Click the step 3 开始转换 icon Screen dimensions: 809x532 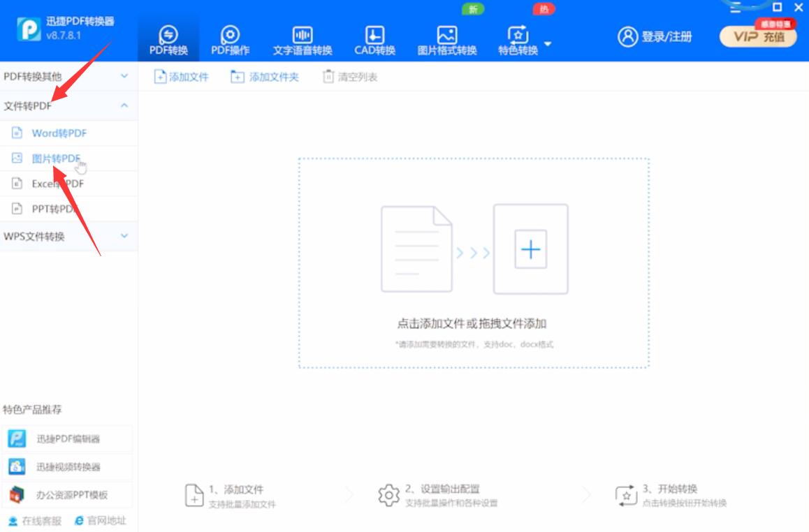point(627,496)
